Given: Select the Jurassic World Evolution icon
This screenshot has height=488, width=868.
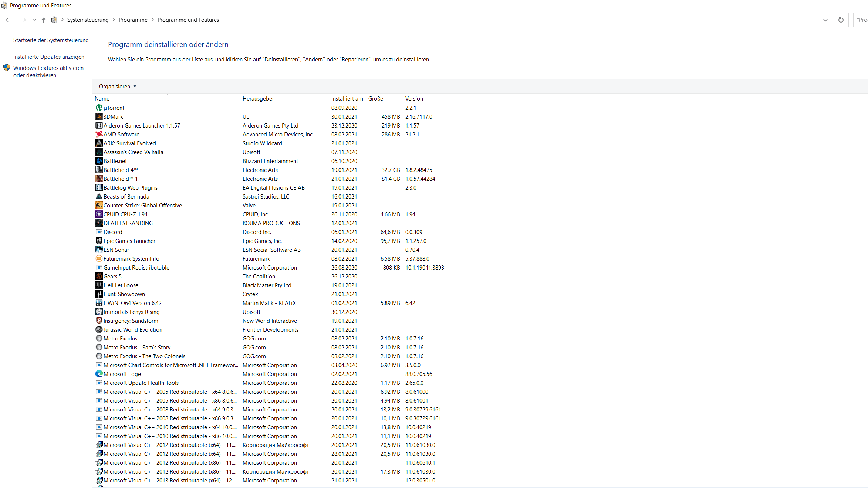Looking at the screenshot, I should point(99,329).
